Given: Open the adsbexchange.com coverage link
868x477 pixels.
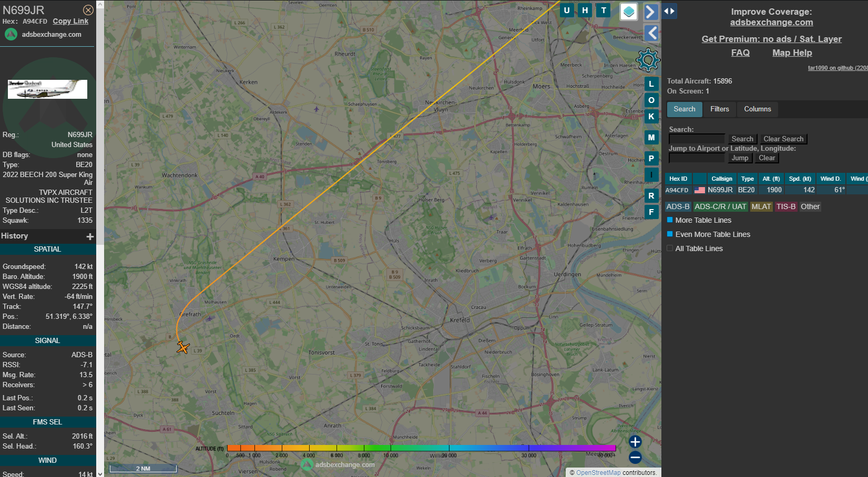Looking at the screenshot, I should (x=771, y=23).
